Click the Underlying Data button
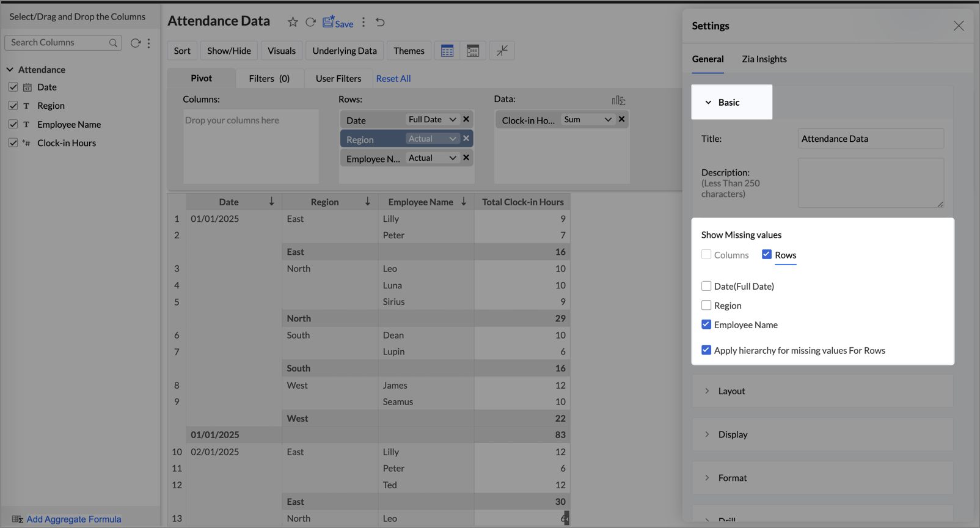 click(x=345, y=51)
